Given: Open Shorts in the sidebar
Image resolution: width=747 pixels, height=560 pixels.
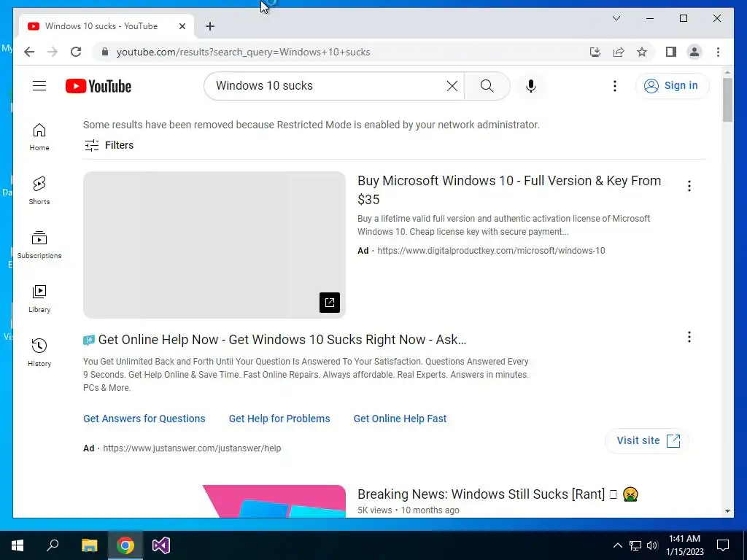Looking at the screenshot, I should click(x=39, y=191).
